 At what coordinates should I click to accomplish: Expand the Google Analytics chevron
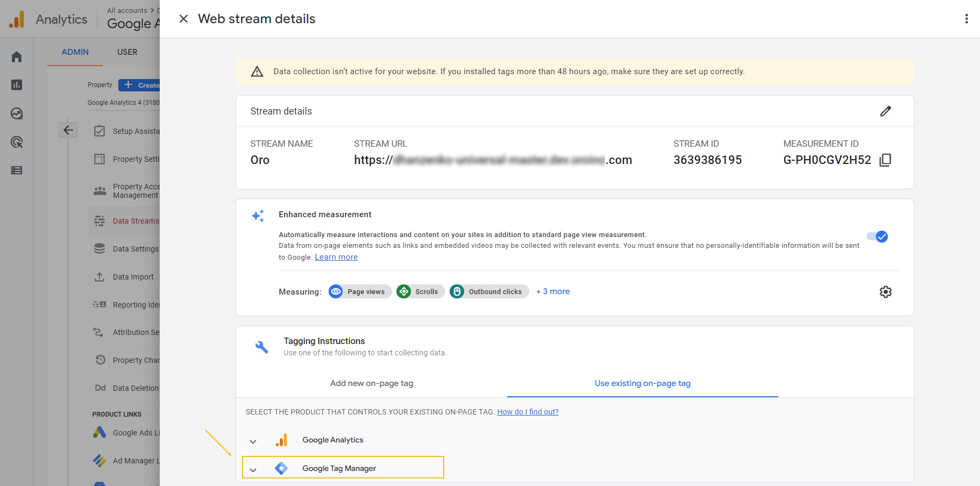pyautogui.click(x=253, y=441)
